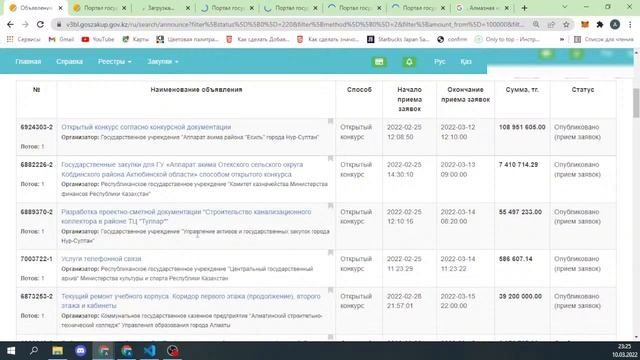Click the green card icon in site header

379,62
